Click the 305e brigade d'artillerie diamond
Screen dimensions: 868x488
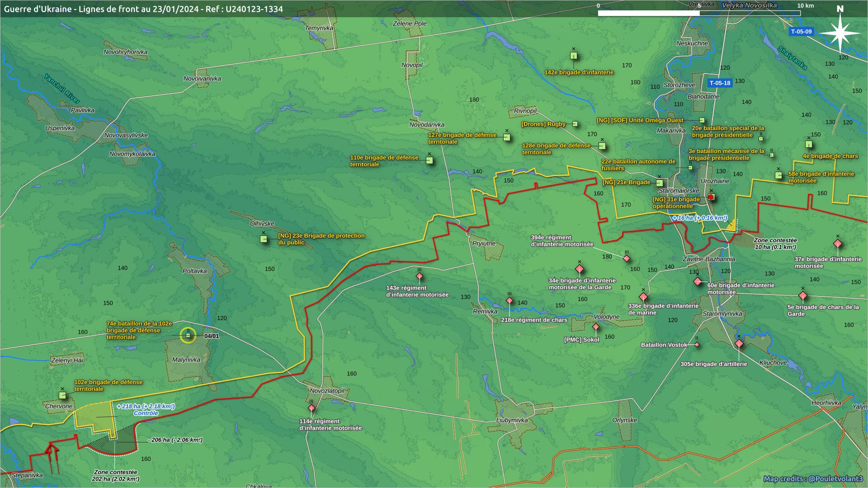coord(739,343)
